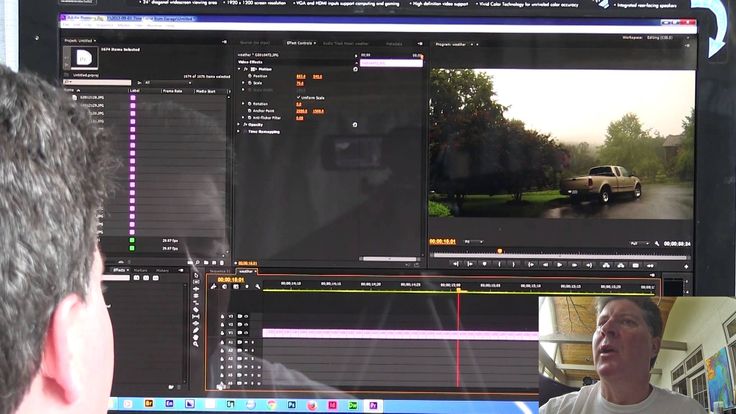Click the Position X value
Screen dimensions: 736x414
[301, 77]
